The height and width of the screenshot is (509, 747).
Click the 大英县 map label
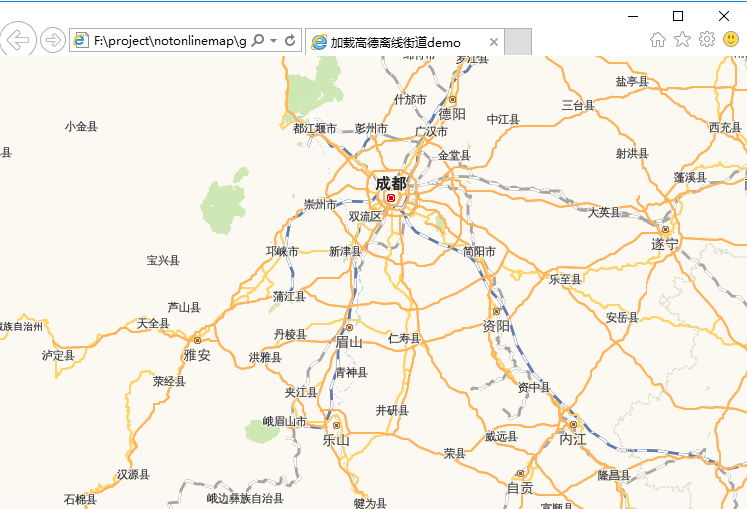tap(604, 213)
